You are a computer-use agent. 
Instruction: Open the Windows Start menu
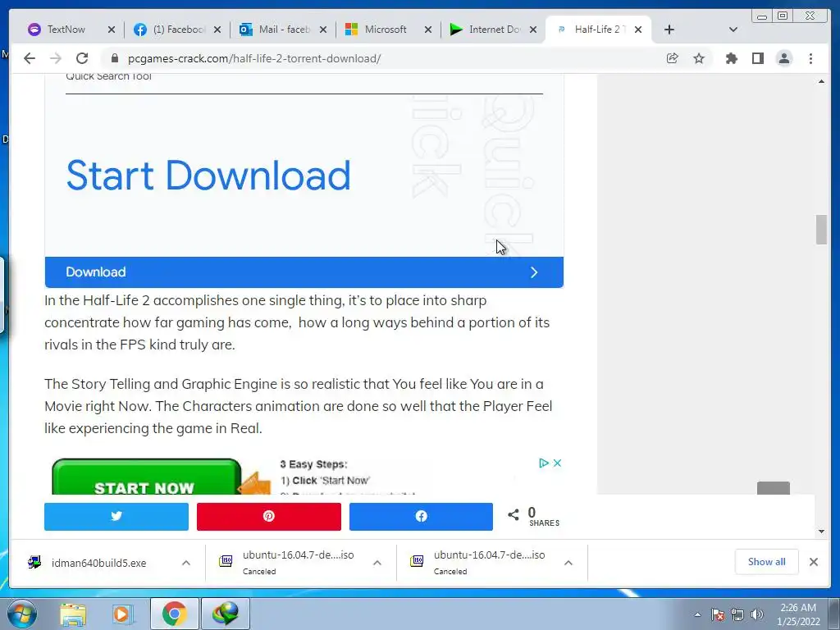coord(22,614)
